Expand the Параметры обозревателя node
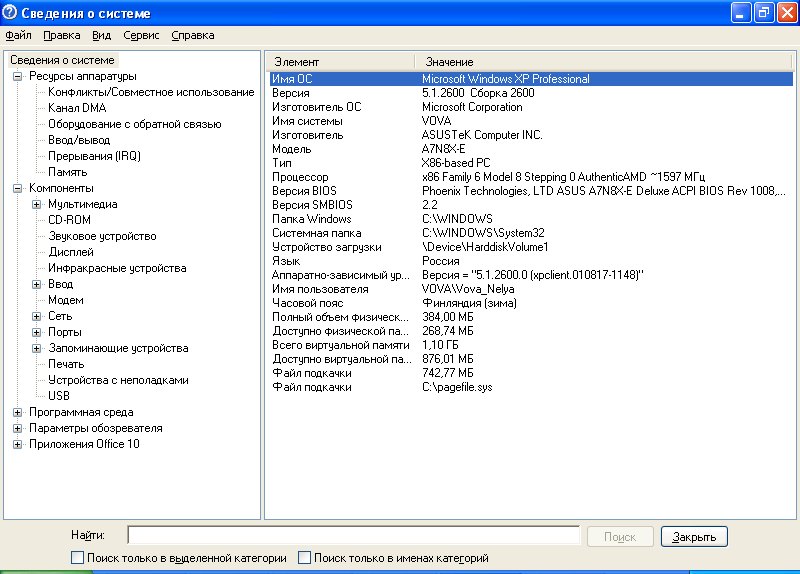 (17, 428)
